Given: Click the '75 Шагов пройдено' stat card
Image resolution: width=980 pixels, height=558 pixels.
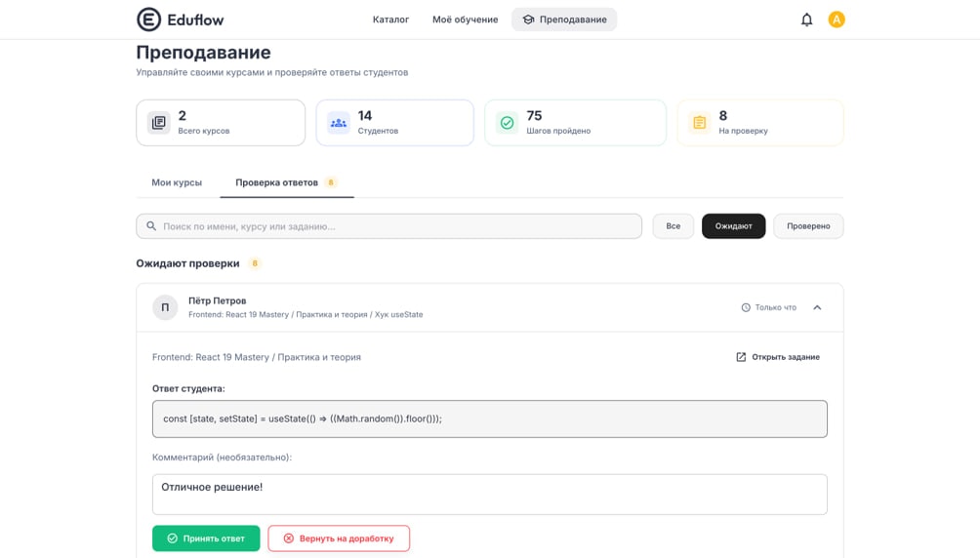Looking at the screenshot, I should (x=575, y=123).
